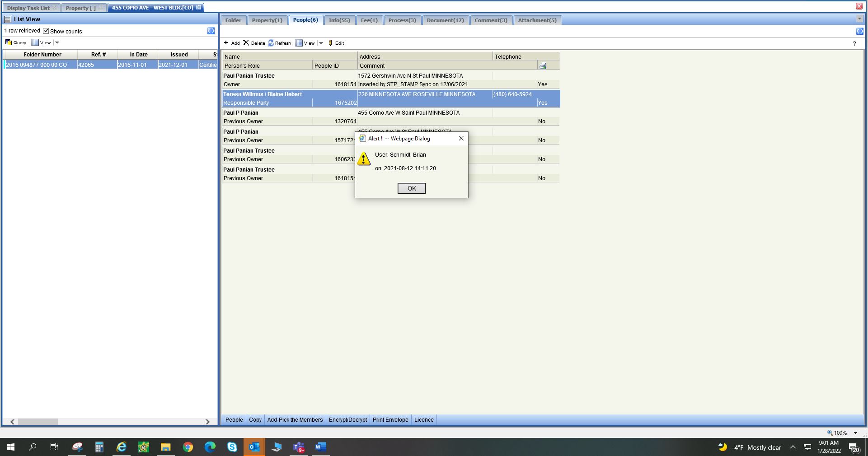This screenshot has height=456, width=868.
Task: Click the Delete X icon
Action: (x=246, y=43)
